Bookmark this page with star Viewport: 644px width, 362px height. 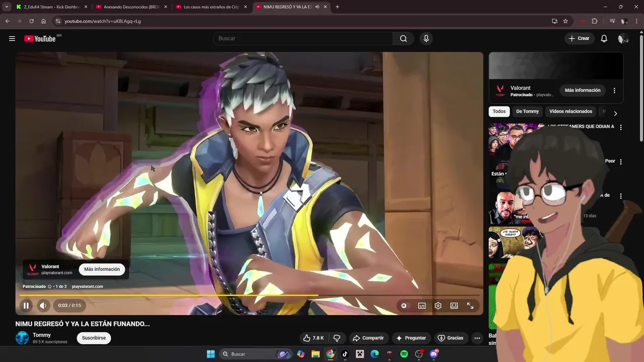(566, 21)
